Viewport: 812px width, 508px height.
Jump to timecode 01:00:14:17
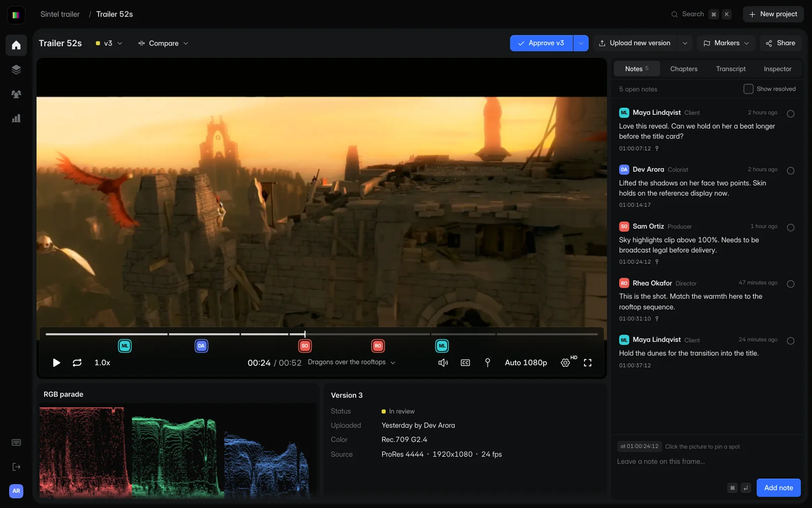635,205
